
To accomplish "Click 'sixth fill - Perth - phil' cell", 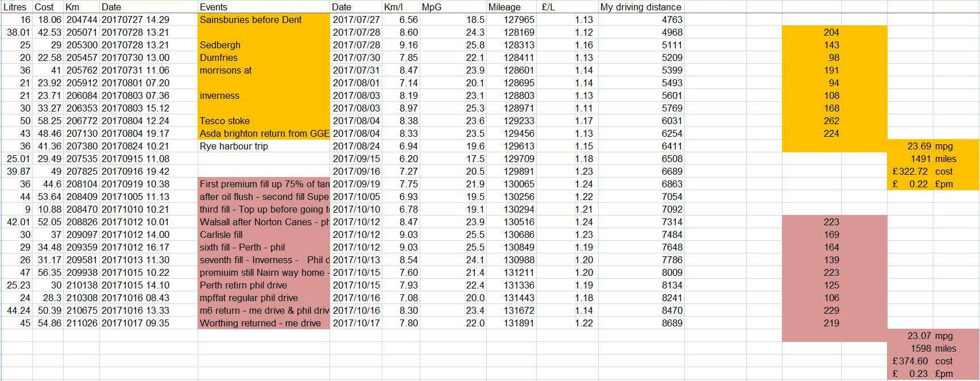I will pos(264,247).
